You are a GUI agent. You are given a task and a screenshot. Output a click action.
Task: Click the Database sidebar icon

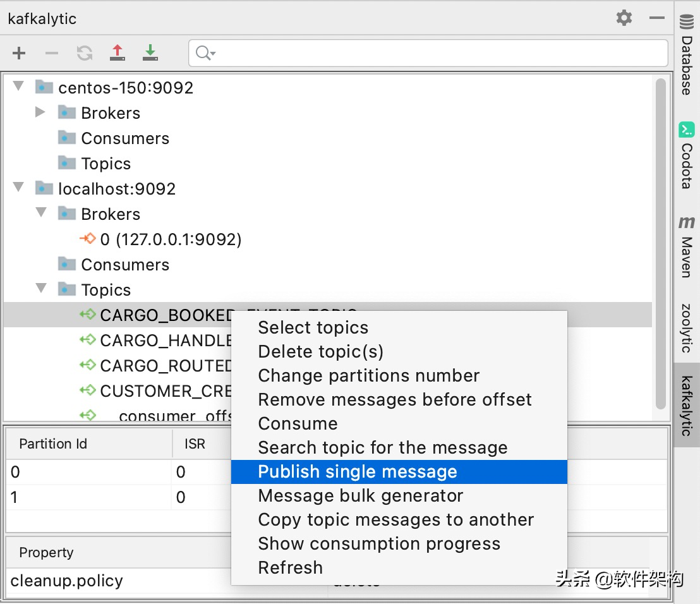(687, 21)
